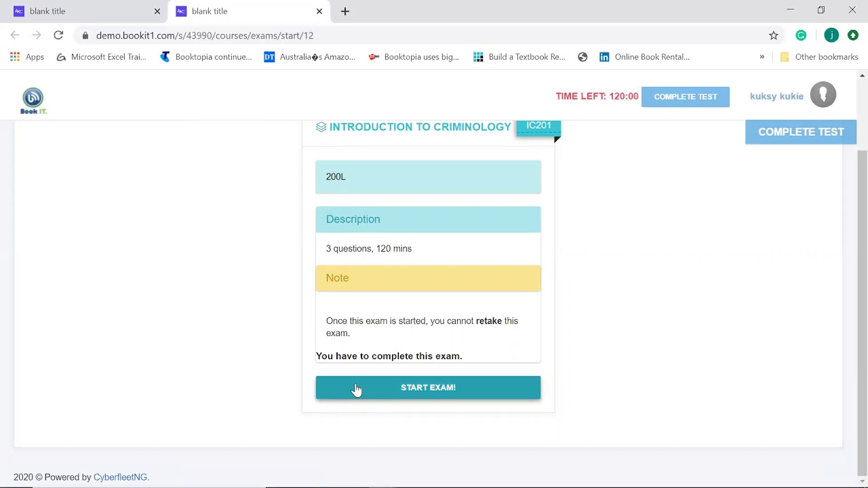
Task: Click the START EXAM! button
Action: tap(428, 388)
